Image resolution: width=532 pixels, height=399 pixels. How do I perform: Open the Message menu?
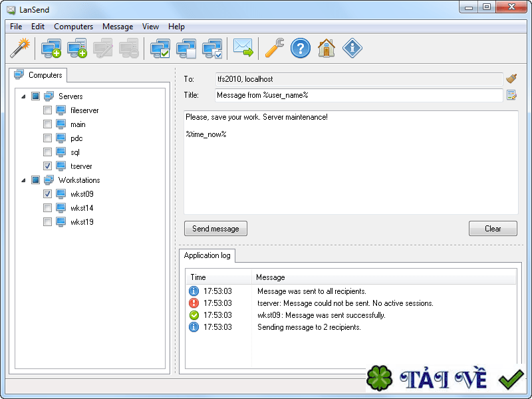(118, 27)
